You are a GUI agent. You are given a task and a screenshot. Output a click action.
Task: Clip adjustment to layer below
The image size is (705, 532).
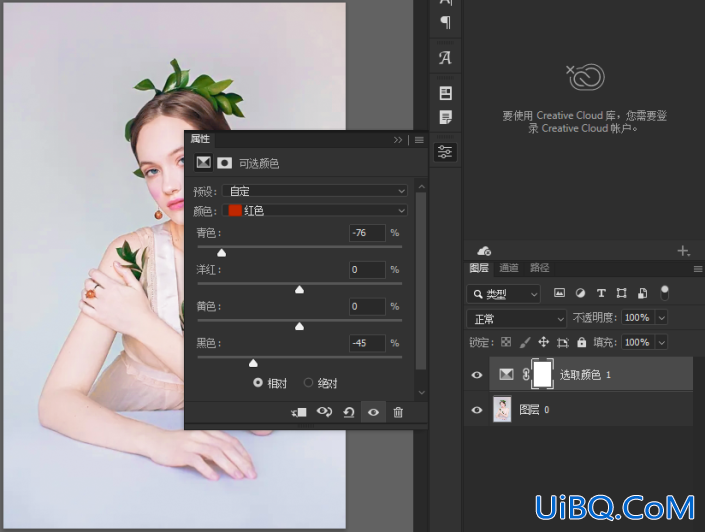tap(299, 412)
